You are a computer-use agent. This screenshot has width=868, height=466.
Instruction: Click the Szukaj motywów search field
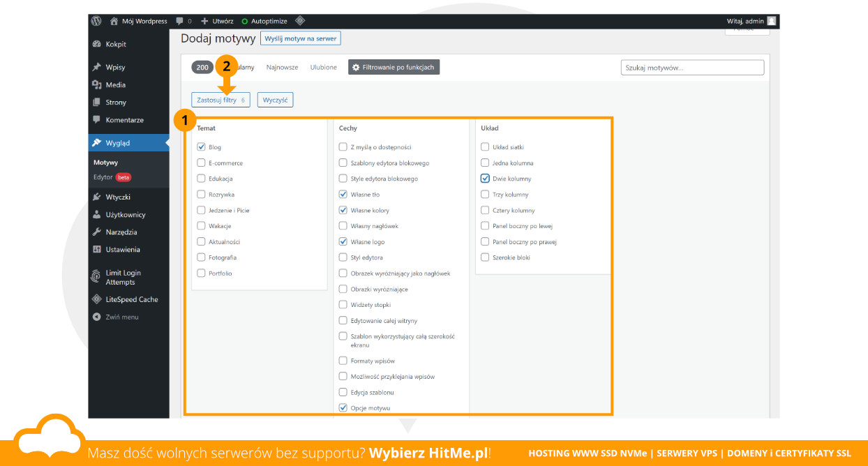click(692, 68)
